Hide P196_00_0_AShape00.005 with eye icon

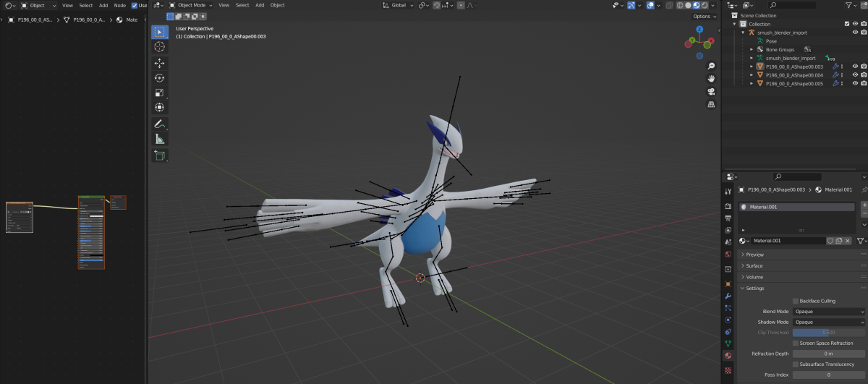tap(855, 83)
